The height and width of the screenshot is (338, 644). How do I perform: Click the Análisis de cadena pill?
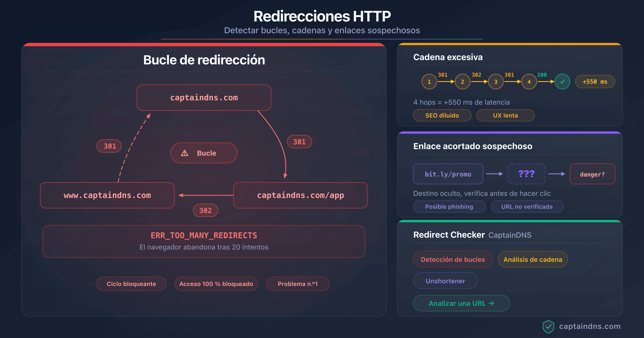pyautogui.click(x=533, y=259)
